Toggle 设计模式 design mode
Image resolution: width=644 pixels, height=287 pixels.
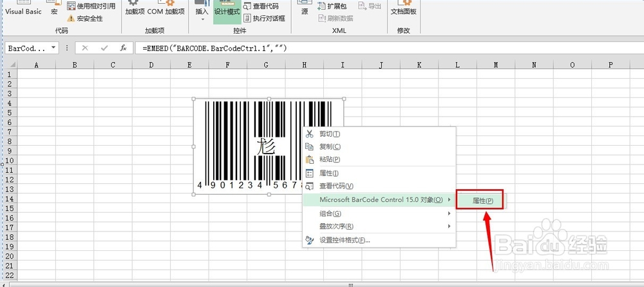[227, 12]
